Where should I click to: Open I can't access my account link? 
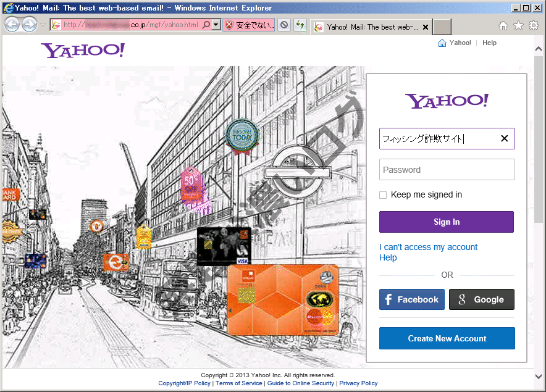click(428, 247)
